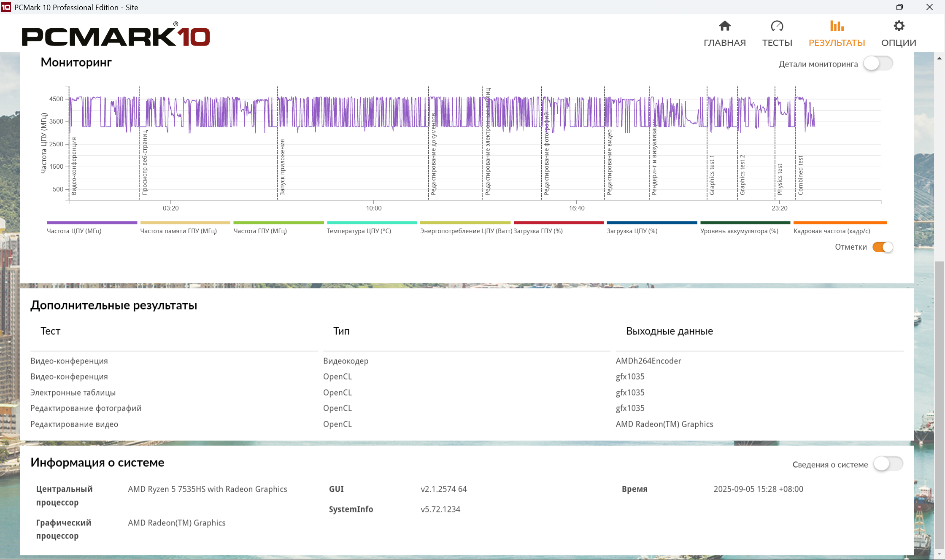Minimize the PCMark window

pyautogui.click(x=870, y=7)
